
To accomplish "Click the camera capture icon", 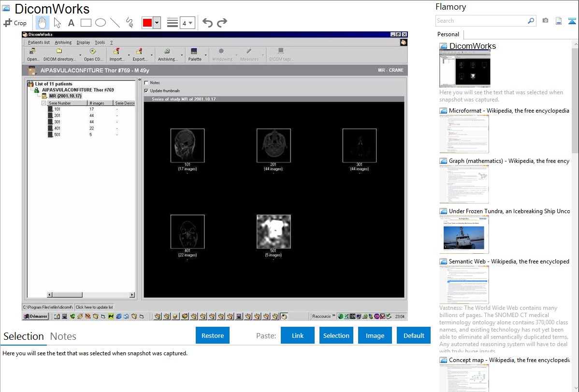I will pos(545,21).
